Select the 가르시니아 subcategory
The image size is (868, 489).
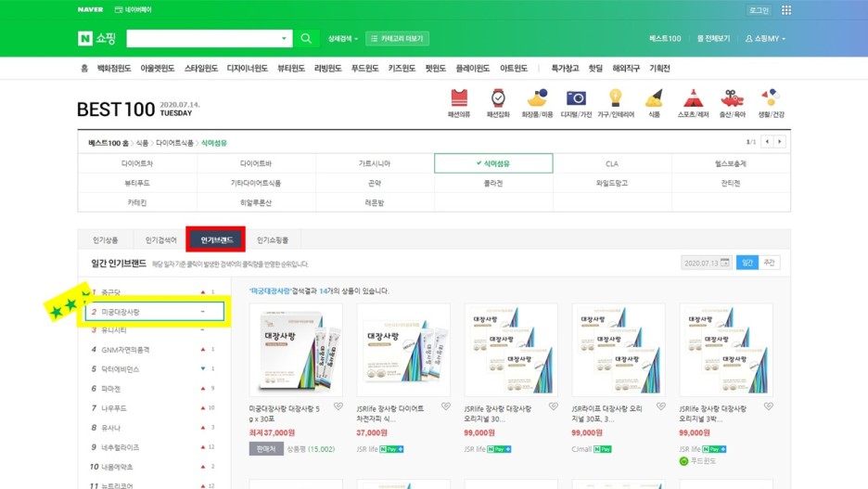pyautogui.click(x=375, y=163)
